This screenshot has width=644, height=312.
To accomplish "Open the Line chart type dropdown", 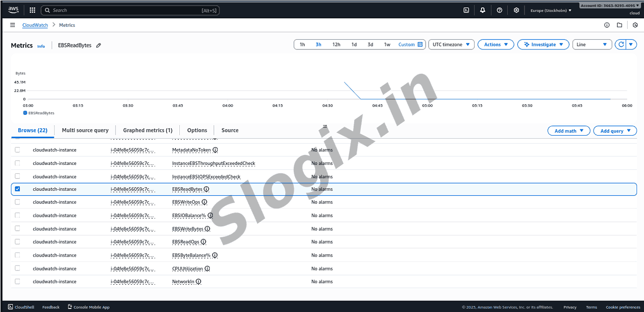I will (x=592, y=45).
